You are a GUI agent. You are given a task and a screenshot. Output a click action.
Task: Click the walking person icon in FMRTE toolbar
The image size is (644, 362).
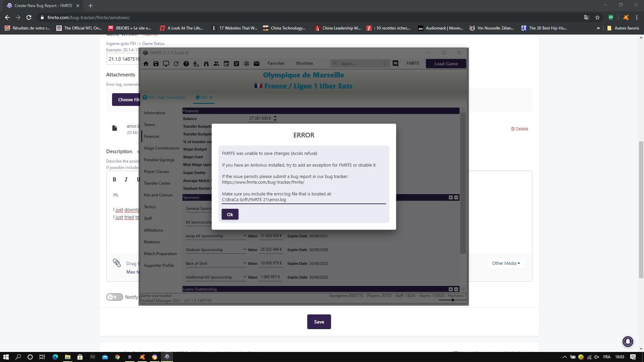click(x=196, y=64)
